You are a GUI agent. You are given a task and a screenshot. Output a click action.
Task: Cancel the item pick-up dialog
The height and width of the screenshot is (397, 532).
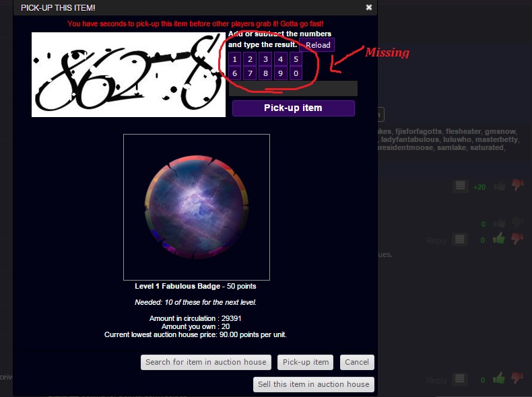tap(356, 362)
